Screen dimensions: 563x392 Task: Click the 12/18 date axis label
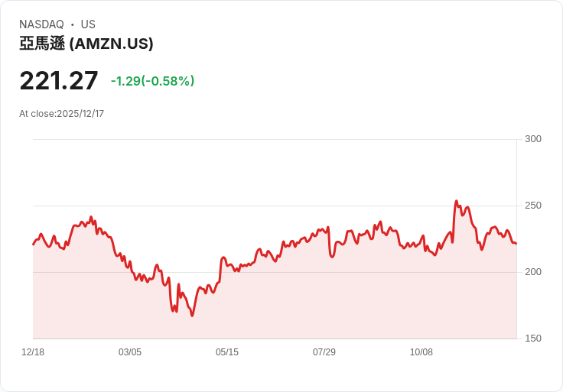pyautogui.click(x=33, y=352)
